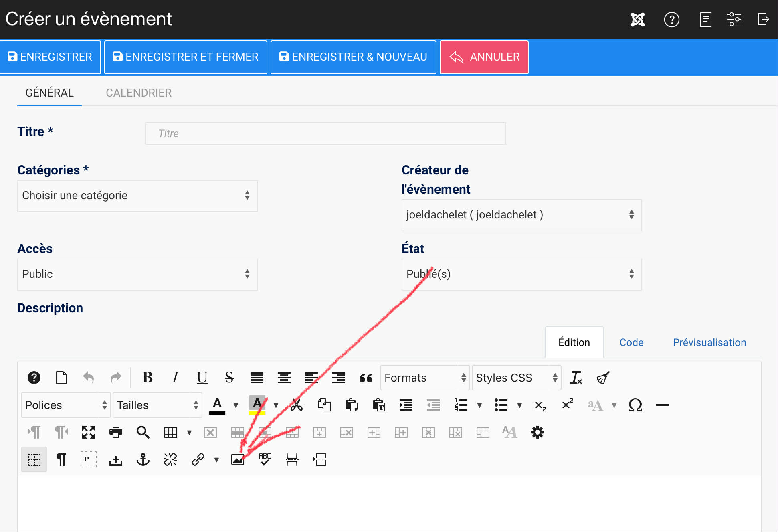Open the Catégories dropdown
Viewport: 778px width, 532px height.
(x=137, y=196)
